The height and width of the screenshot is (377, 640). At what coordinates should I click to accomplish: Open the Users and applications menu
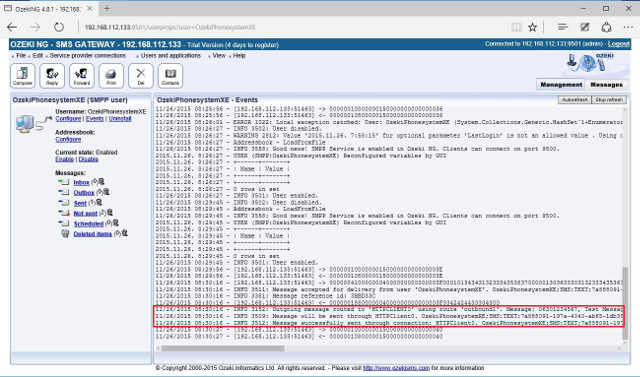(171, 55)
